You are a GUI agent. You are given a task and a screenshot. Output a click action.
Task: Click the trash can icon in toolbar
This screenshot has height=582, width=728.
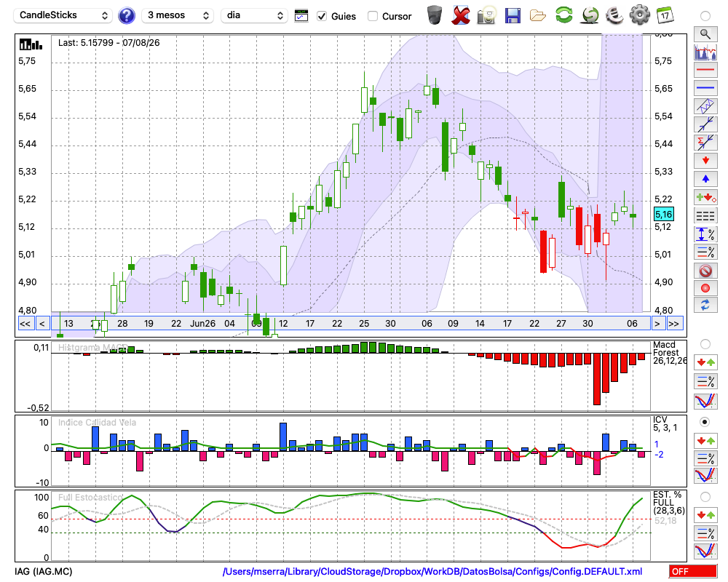(x=435, y=15)
